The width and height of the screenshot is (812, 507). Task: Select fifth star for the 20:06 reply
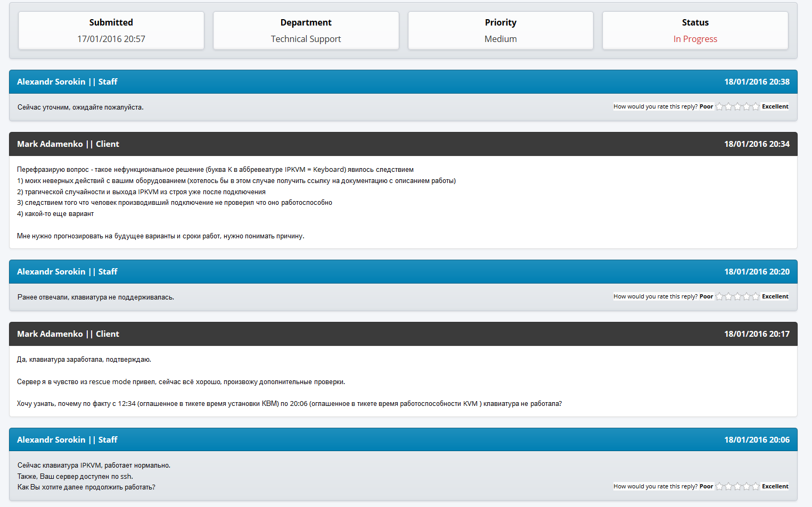tap(756, 486)
